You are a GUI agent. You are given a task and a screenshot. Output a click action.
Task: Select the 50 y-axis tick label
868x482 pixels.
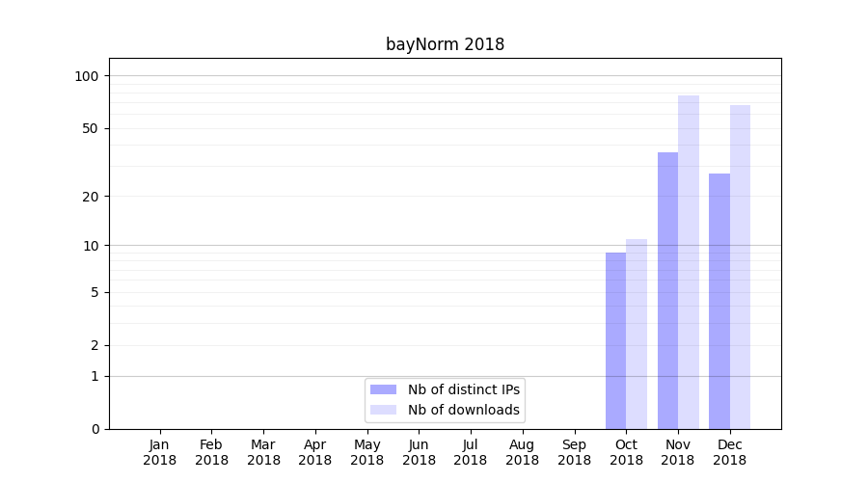click(90, 128)
